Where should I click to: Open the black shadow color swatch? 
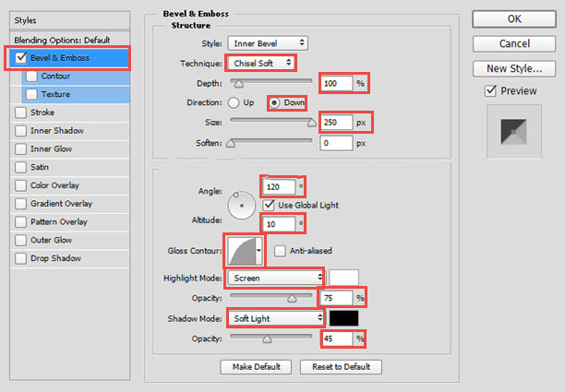click(343, 318)
